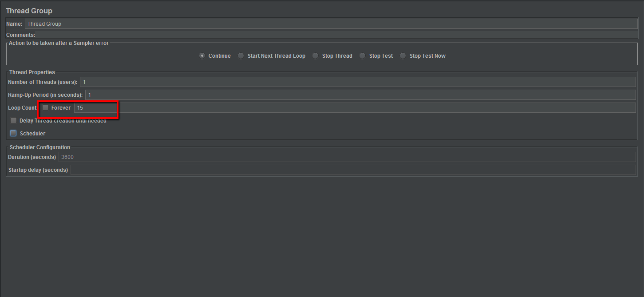Viewport: 644px width, 297px height.
Task: Toggle Delay Thread creation until needed
Action: (x=14, y=121)
